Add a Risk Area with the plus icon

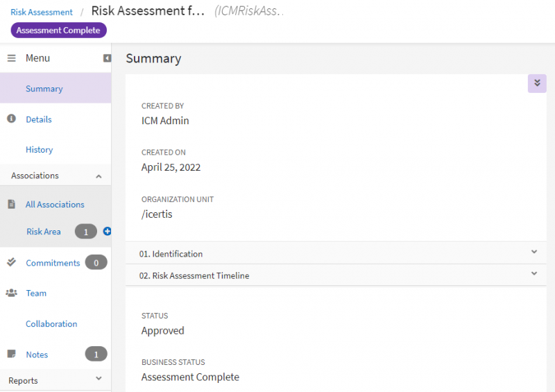tap(107, 231)
